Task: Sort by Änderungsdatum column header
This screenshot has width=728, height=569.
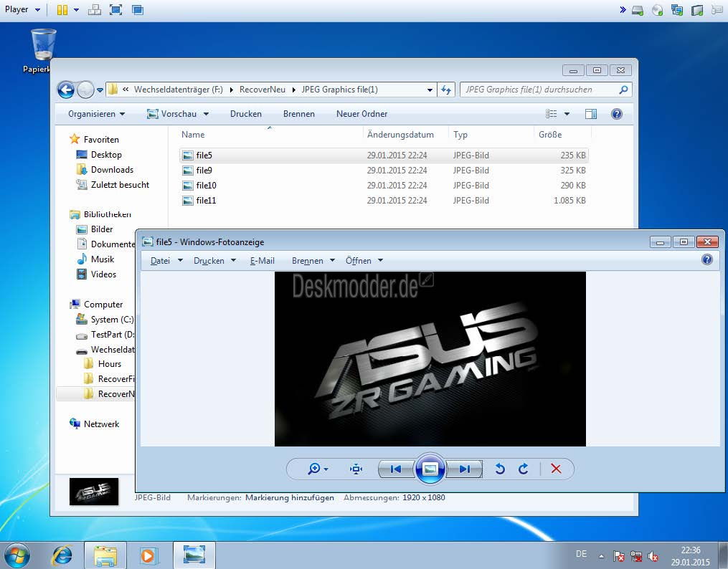Action: [405, 135]
